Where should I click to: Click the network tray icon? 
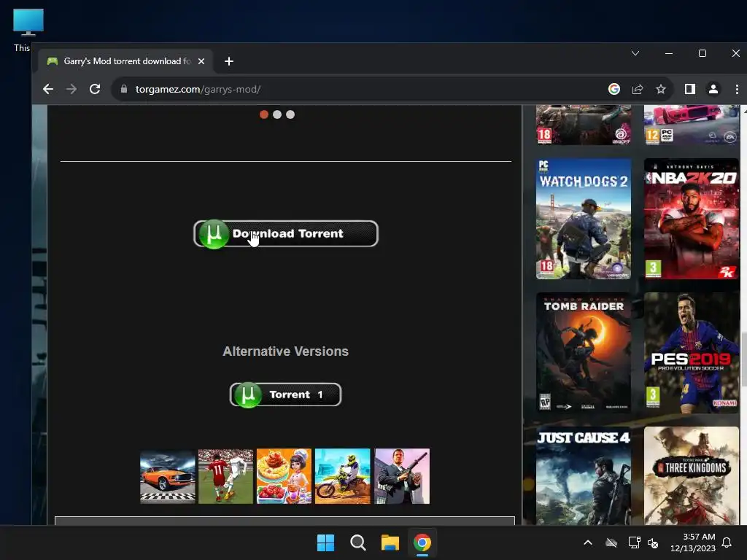[x=634, y=542]
